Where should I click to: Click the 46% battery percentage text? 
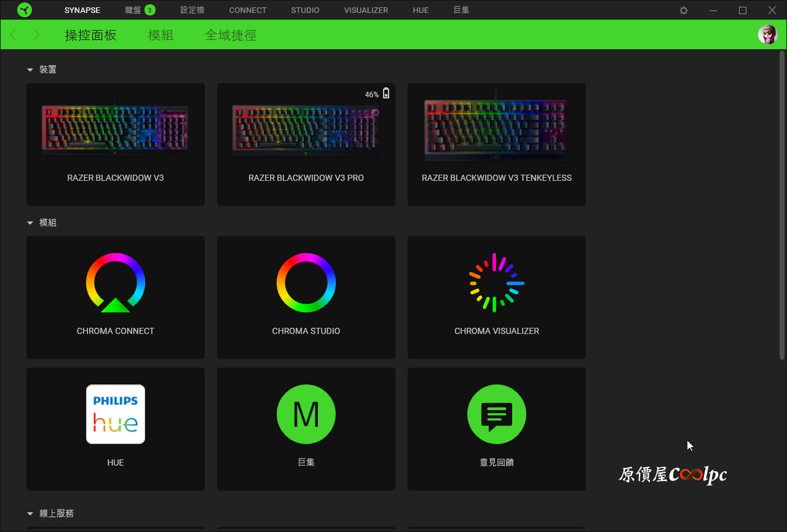click(x=372, y=95)
